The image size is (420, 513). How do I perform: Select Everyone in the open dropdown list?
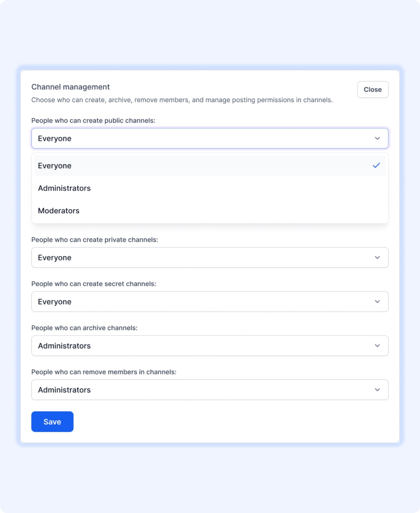click(55, 165)
